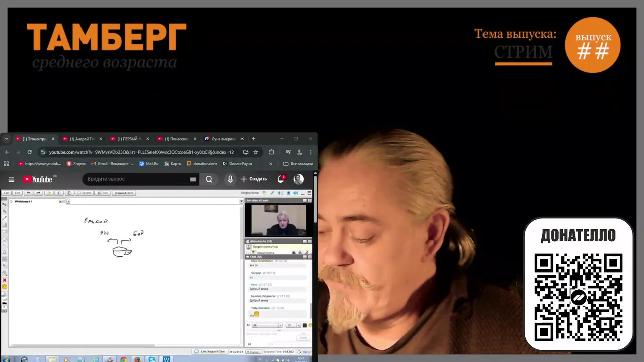Expand the Whiteboard 1 tab dropdown arrow
This screenshot has width=644, height=362.
pos(60,201)
